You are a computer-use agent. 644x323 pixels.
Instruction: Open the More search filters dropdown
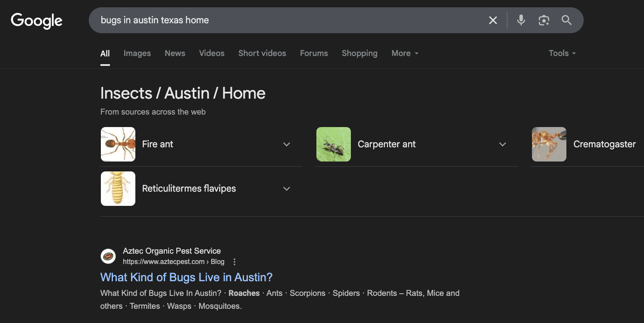click(404, 53)
